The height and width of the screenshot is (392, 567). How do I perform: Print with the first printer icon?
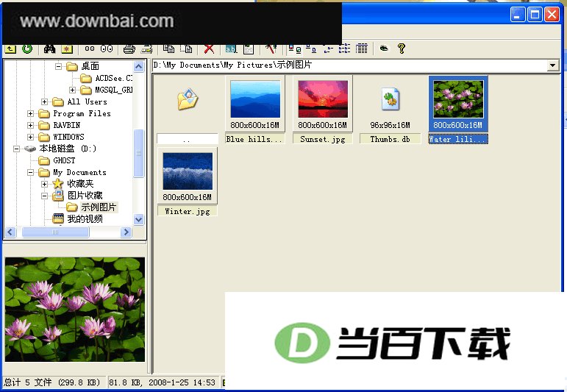coord(129,49)
